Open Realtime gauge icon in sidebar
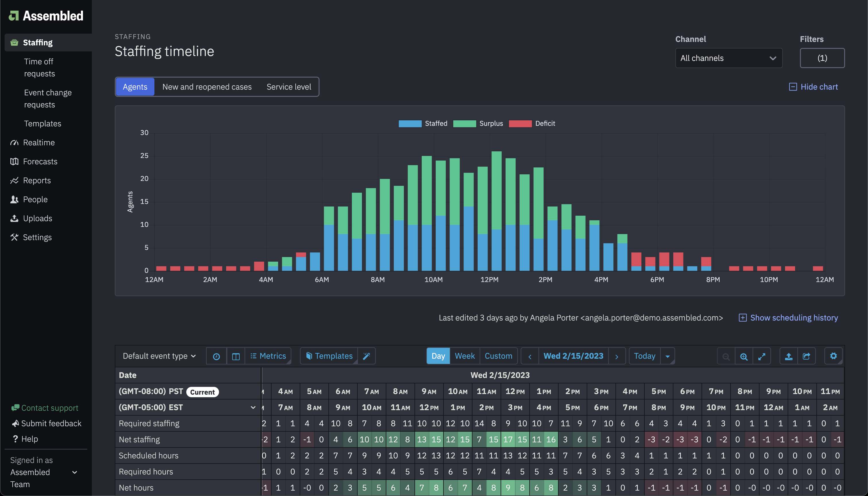This screenshot has width=868, height=496. tap(14, 142)
